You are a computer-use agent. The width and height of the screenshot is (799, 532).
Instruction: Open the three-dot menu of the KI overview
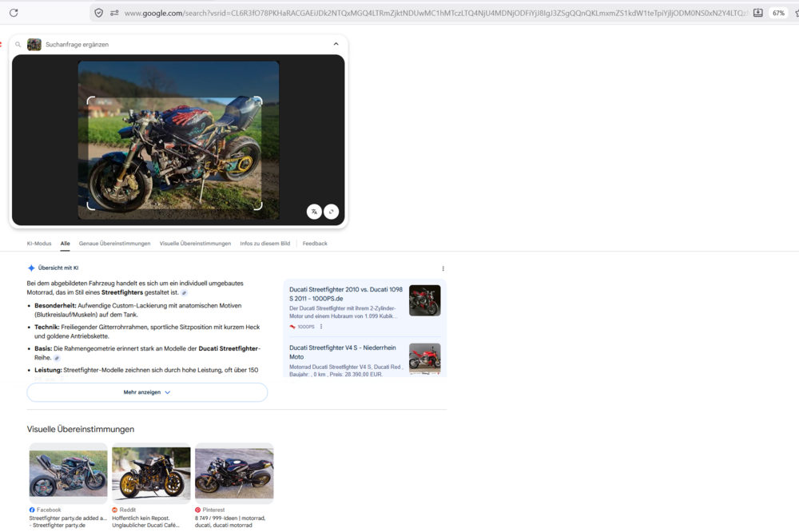click(443, 268)
